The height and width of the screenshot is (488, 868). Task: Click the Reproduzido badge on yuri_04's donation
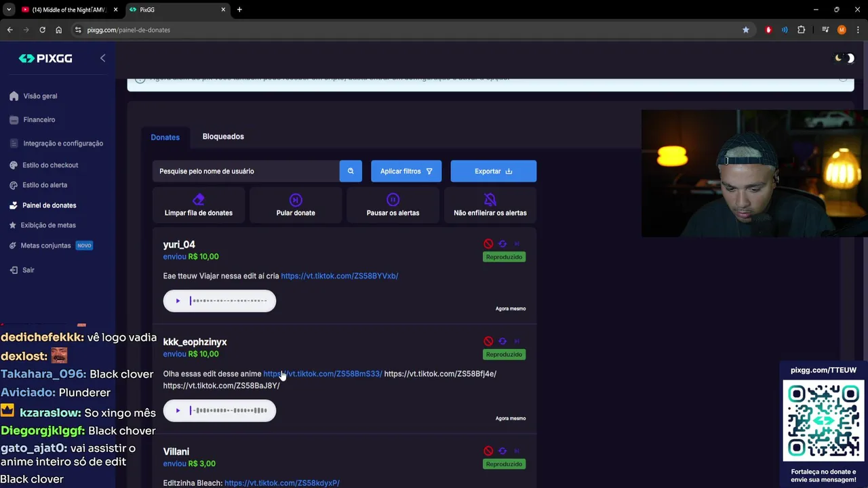[504, 257]
